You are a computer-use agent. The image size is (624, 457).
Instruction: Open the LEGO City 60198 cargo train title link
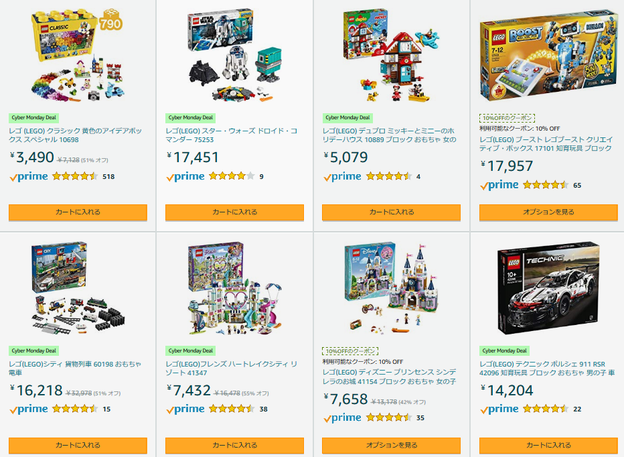click(x=75, y=368)
